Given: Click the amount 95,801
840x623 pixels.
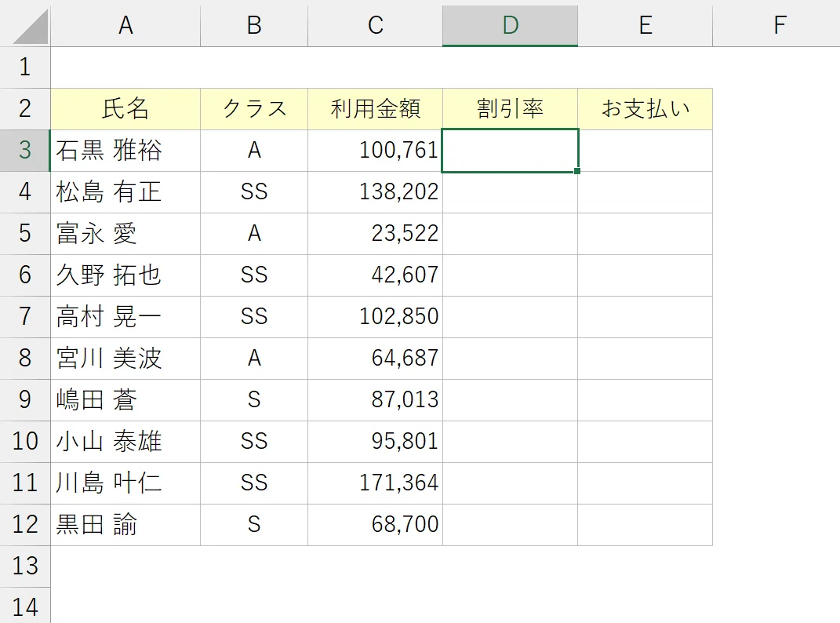Looking at the screenshot, I should [405, 441].
